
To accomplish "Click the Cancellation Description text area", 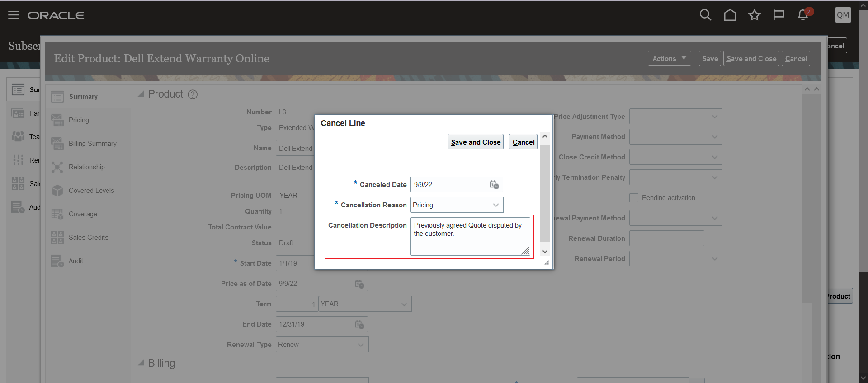I will 470,237.
